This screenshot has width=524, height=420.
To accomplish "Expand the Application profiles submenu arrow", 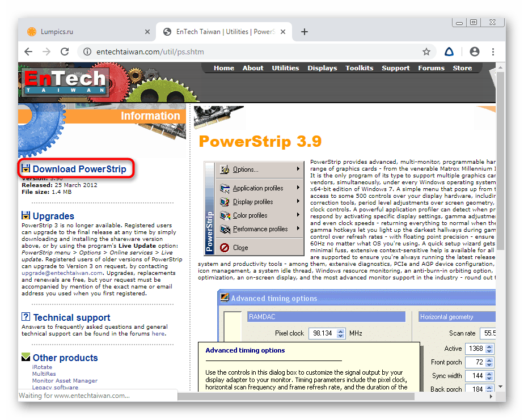I will click(x=298, y=188).
